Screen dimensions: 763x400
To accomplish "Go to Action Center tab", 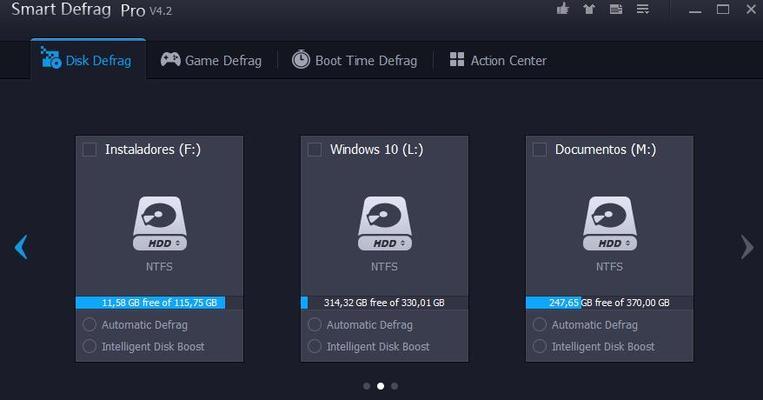I will (x=498, y=60).
